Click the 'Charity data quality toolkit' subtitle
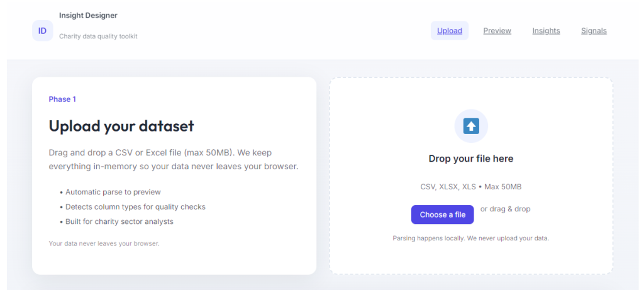 point(98,36)
